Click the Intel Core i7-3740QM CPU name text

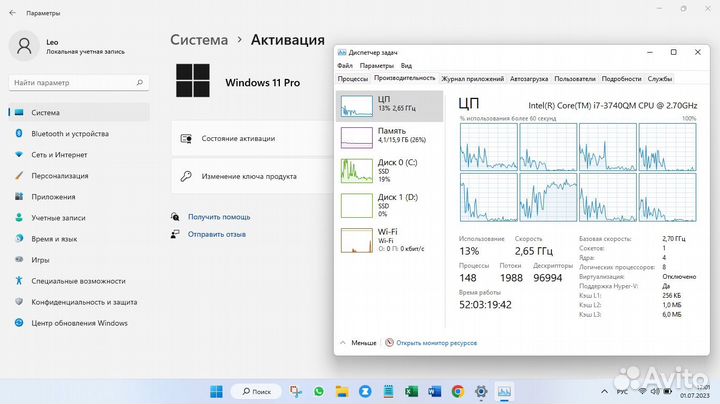click(x=613, y=106)
